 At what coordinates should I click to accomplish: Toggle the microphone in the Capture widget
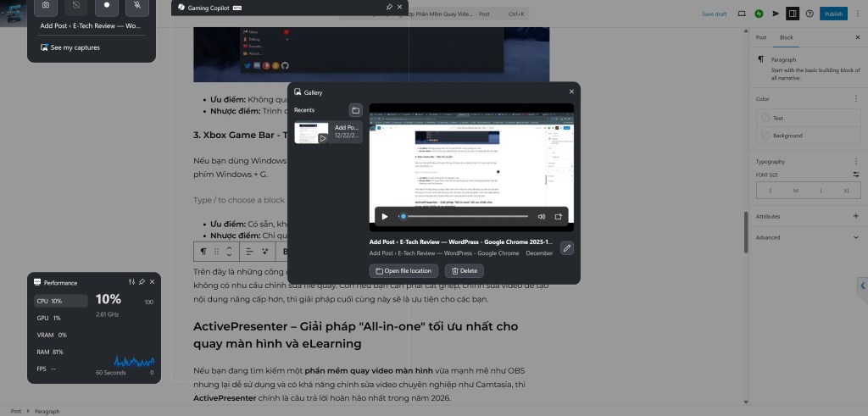[136, 5]
